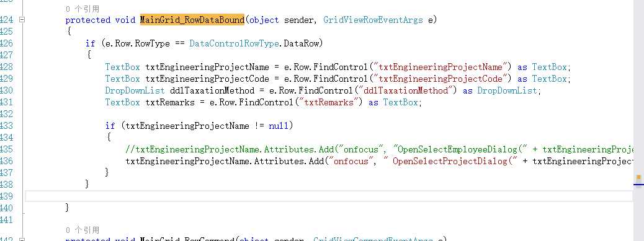Click the blue caret marker on the vertical scrollbar
The width and height of the screenshot is (644, 241).
(x=638, y=185)
